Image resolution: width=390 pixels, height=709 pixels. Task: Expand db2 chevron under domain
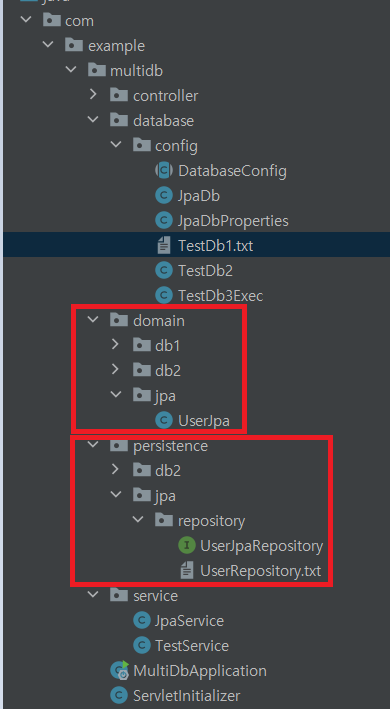pyautogui.click(x=116, y=370)
